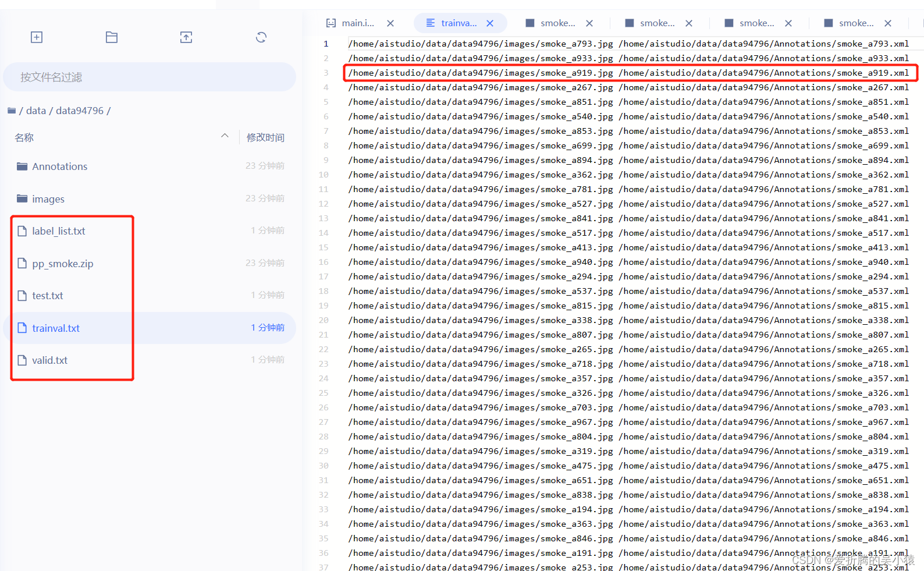
Task: Click the line containing smoke_a413.jpg
Action: tap(628, 247)
